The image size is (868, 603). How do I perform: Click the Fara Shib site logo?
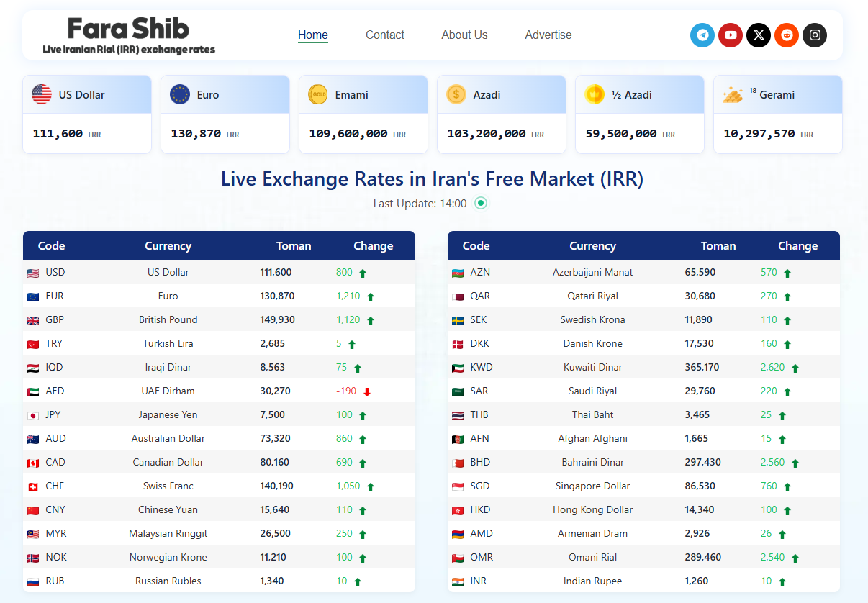pos(129,35)
